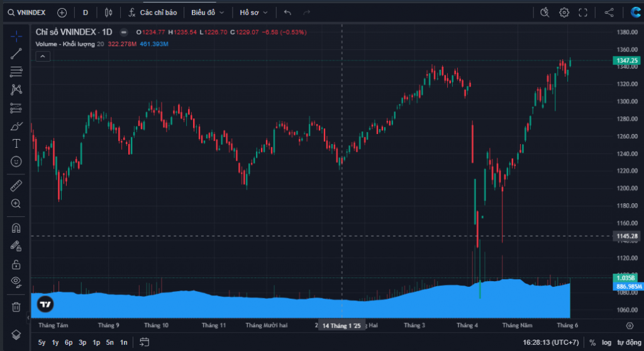Screen dimensions: 644x351
Task: Open symbol search for VNINDEX
Action: point(26,13)
